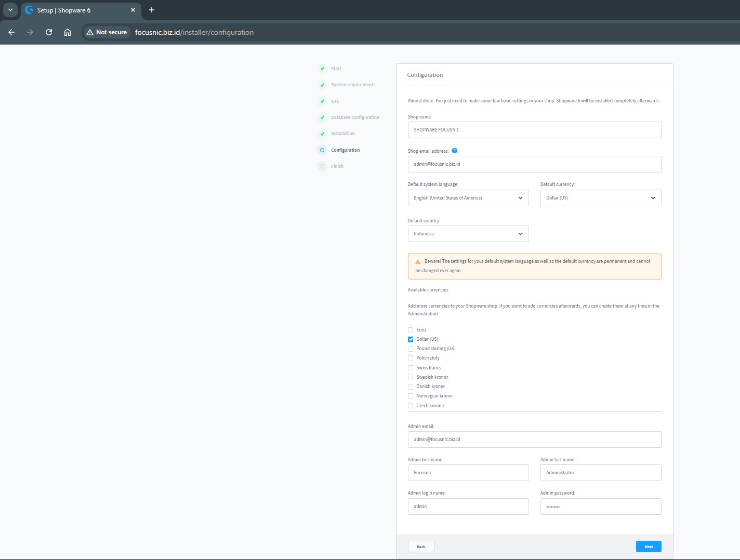Tick the Swiss francs checkbox

[x=411, y=368]
